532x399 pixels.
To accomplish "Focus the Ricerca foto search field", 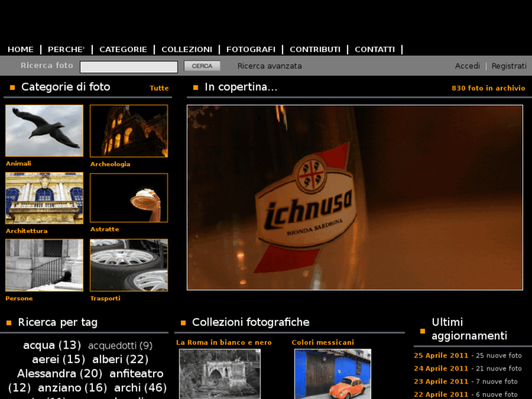I will [x=129, y=67].
